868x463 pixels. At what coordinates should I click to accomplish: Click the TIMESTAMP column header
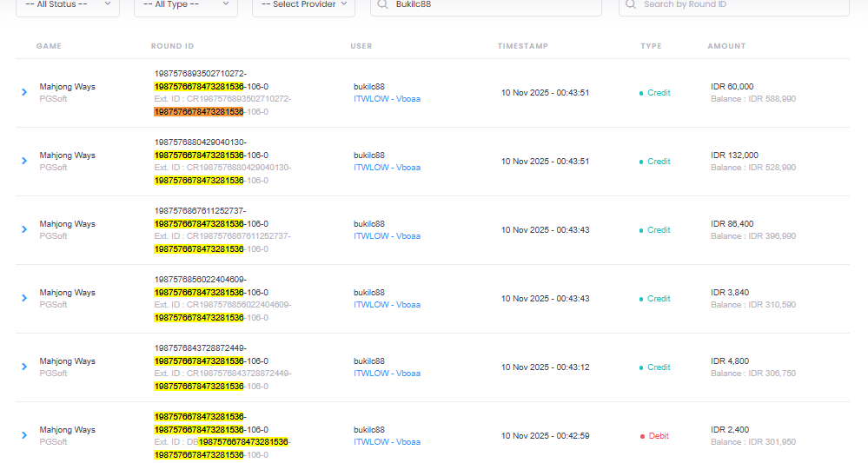(522, 46)
